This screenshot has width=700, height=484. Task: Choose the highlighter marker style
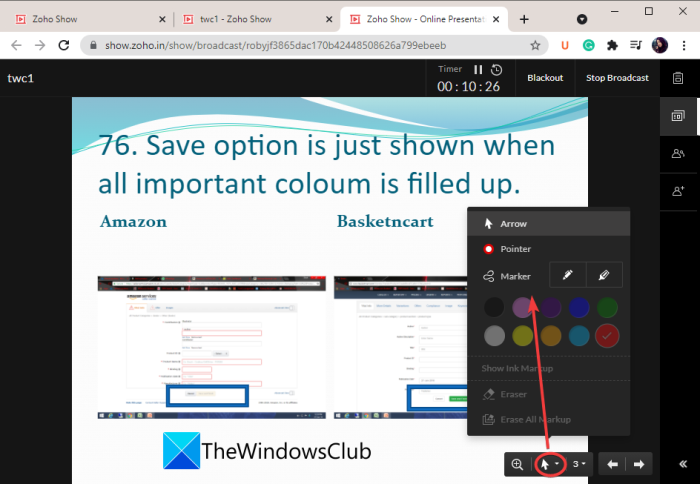point(604,275)
